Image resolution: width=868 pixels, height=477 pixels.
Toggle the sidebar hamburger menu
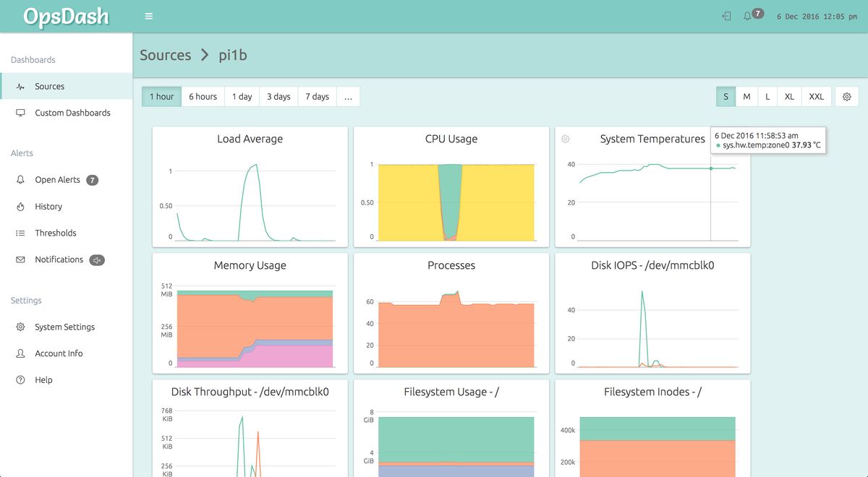coord(148,15)
